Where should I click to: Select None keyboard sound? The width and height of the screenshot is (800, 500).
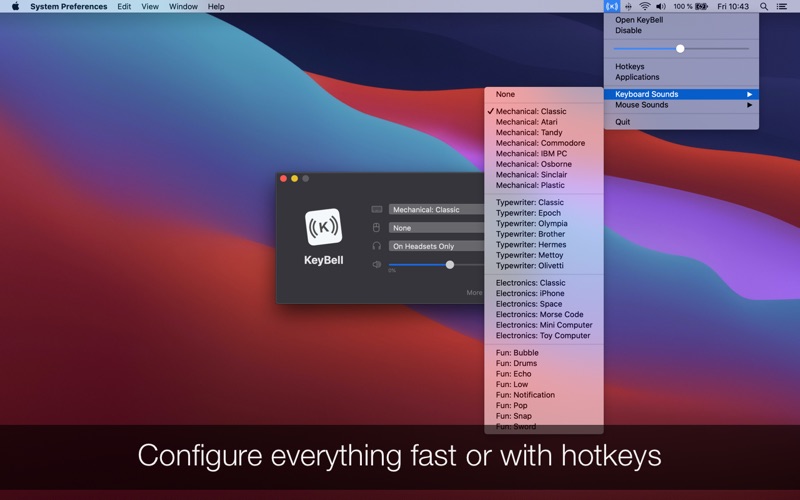tap(544, 94)
